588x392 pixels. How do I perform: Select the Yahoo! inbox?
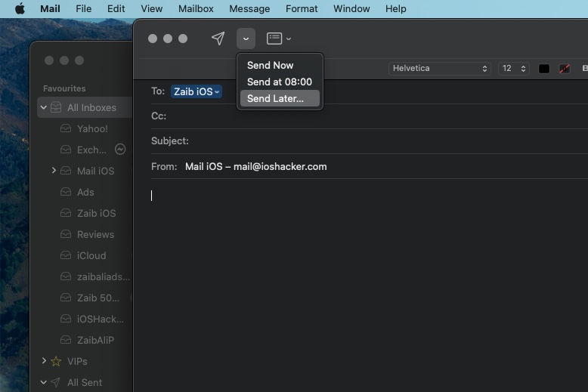(92, 128)
